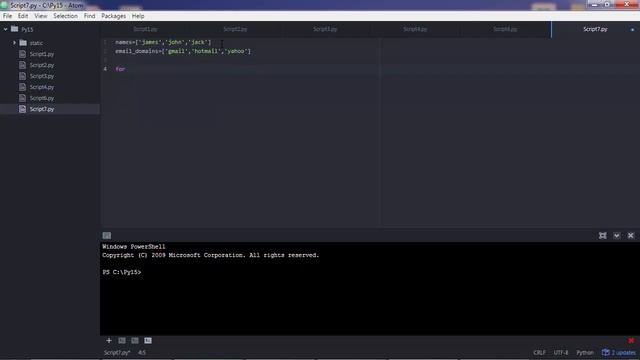Open Script6.py from the tree view
The height and width of the screenshot is (360, 640).
coord(42,98)
